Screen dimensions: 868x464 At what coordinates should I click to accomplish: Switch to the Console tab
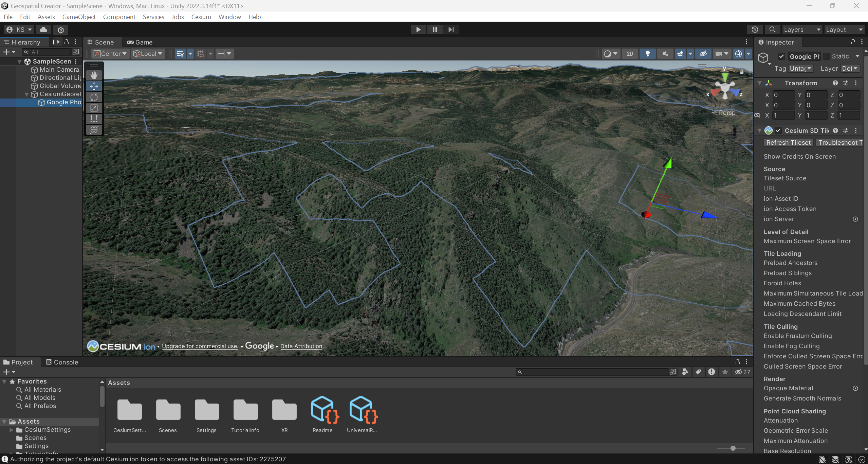[x=62, y=362]
